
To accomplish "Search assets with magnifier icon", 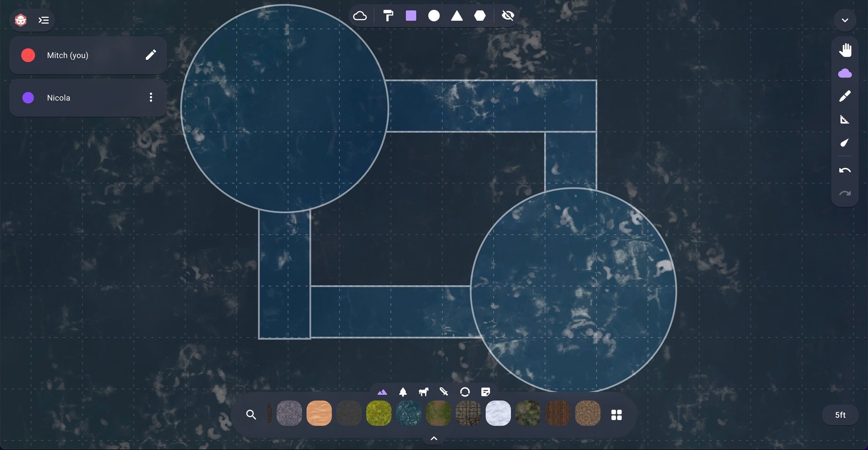I will [x=251, y=414].
